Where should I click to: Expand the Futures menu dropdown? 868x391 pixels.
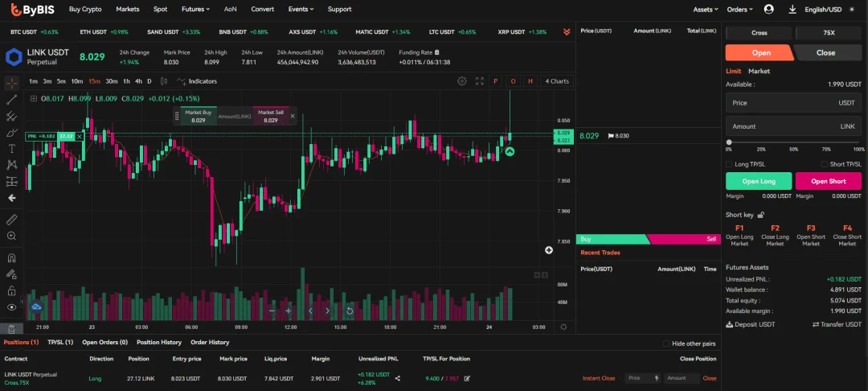pyautogui.click(x=196, y=10)
